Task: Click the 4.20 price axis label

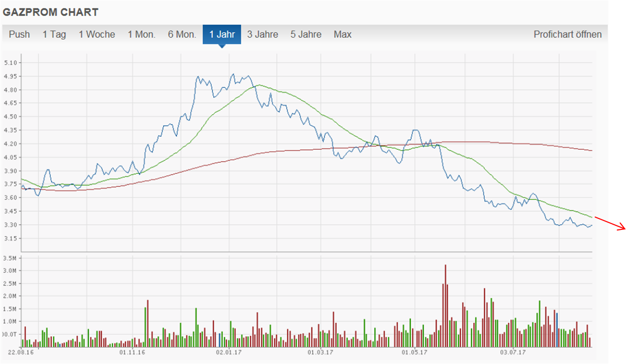Action: point(10,144)
